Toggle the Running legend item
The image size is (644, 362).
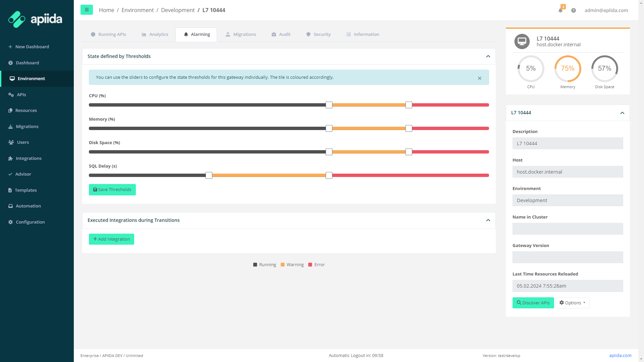click(x=265, y=265)
